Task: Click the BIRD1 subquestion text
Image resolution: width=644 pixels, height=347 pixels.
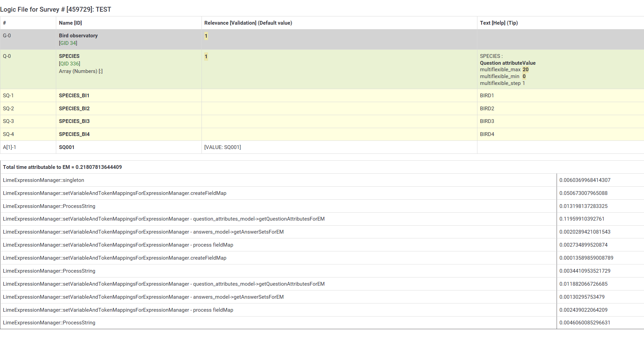Action: click(487, 96)
